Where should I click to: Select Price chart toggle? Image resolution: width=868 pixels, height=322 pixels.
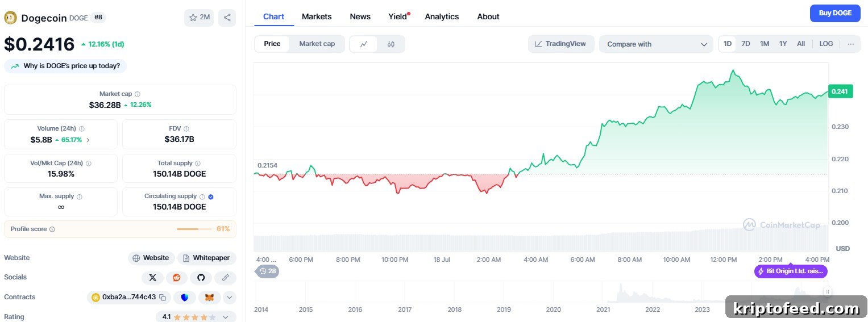tap(272, 44)
